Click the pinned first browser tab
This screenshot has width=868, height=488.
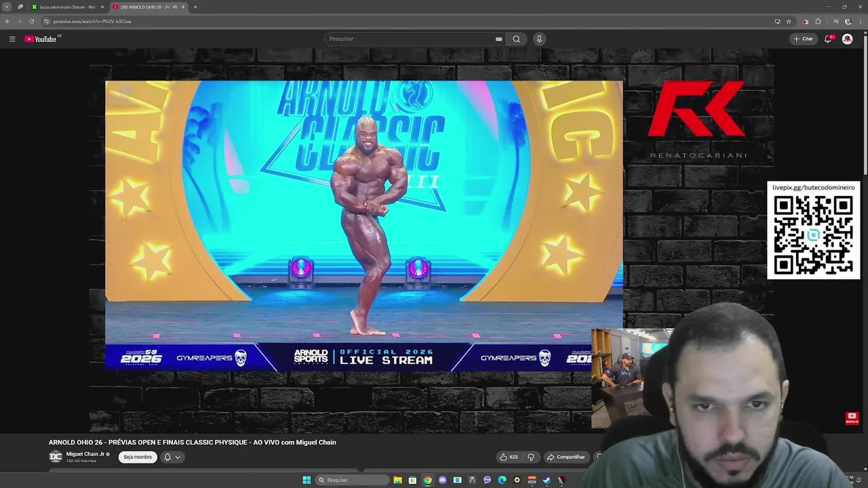tap(20, 7)
